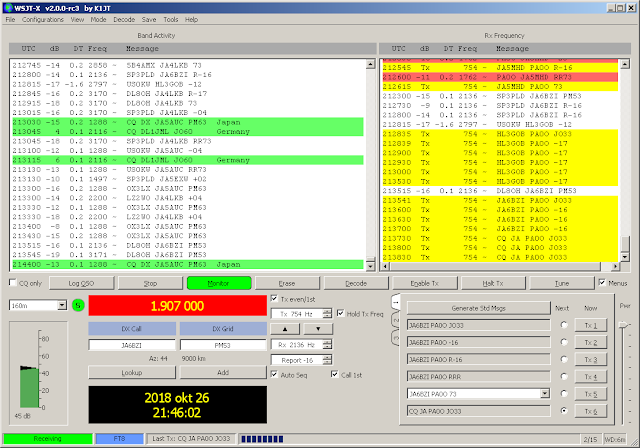Select Next radio for JA6BZI PA0O JO33
This screenshot has height=448, width=640.
pyautogui.click(x=564, y=325)
